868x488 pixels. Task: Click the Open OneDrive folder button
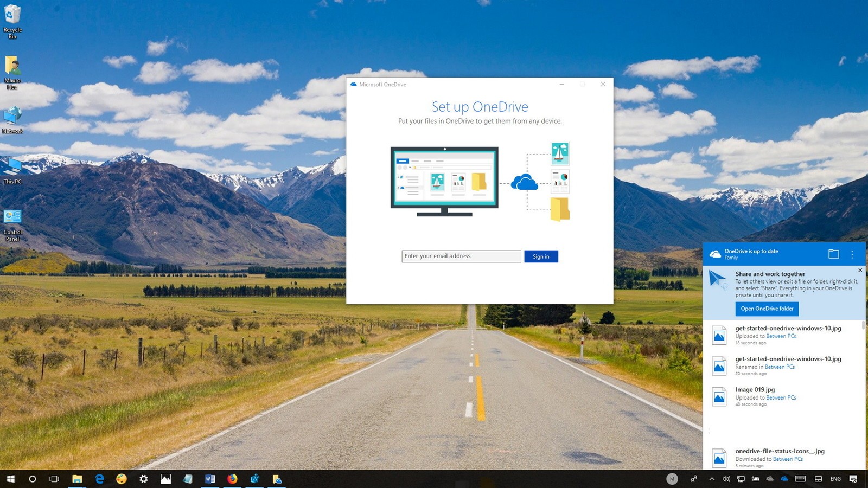point(767,309)
